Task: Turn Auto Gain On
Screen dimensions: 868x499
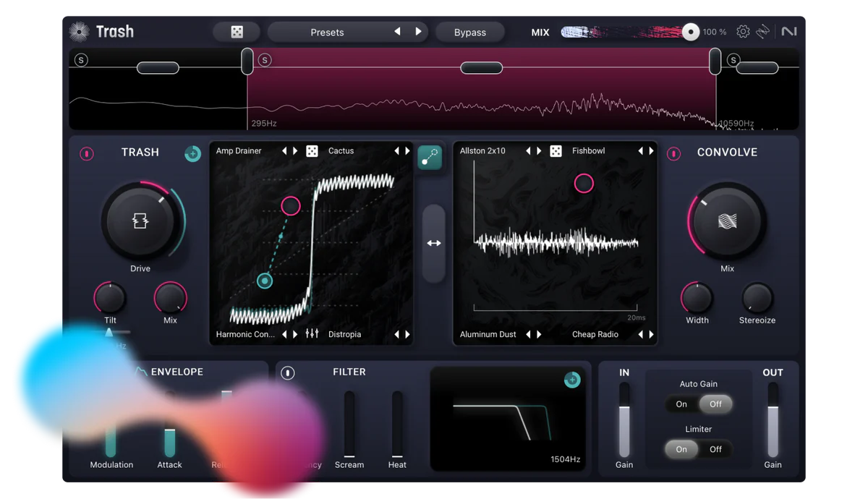Action: tap(681, 404)
